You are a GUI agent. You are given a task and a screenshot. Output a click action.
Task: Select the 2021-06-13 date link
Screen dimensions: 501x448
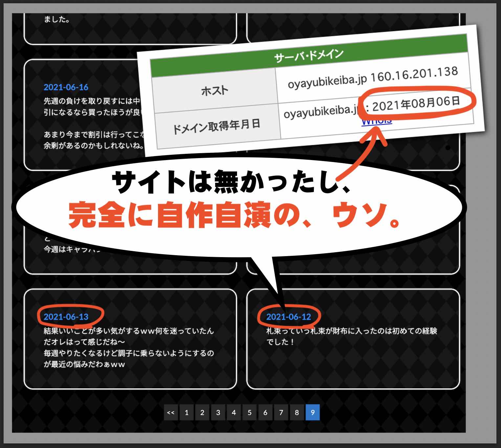[x=66, y=317]
